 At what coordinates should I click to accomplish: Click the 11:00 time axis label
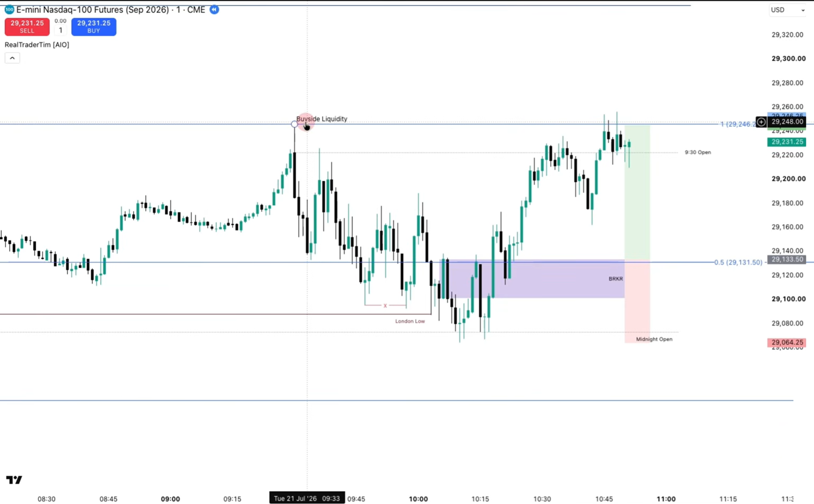(x=666, y=499)
